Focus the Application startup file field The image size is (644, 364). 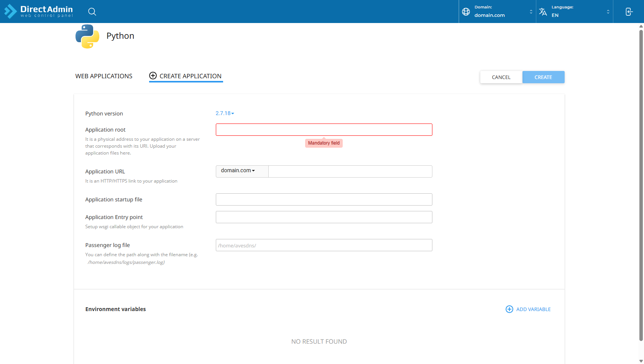pyautogui.click(x=324, y=199)
